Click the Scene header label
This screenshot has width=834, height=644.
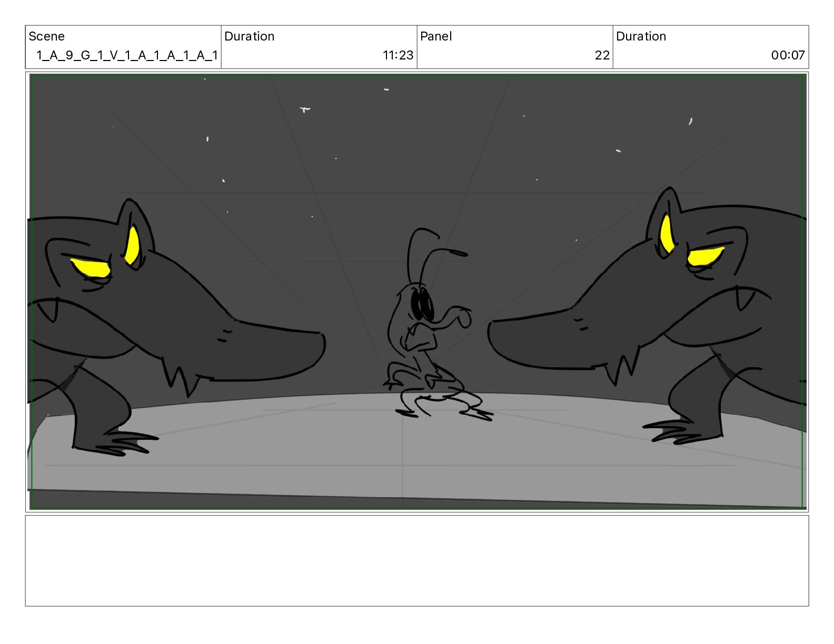[x=46, y=36]
